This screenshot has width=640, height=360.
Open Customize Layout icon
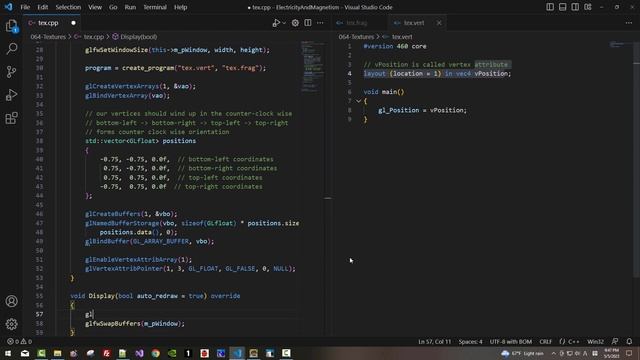pos(588,7)
